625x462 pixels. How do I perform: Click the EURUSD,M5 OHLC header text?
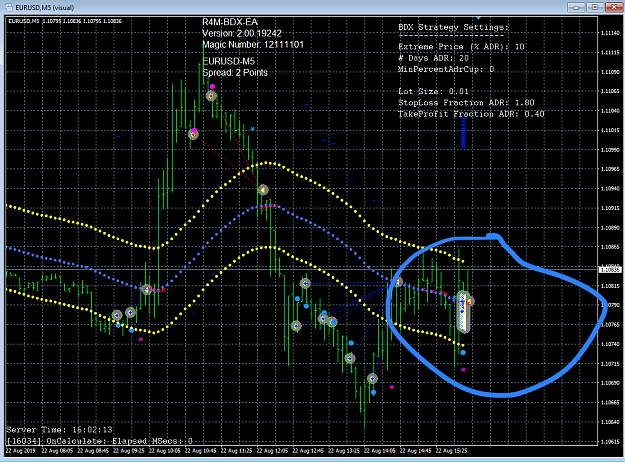pyautogui.click(x=65, y=21)
